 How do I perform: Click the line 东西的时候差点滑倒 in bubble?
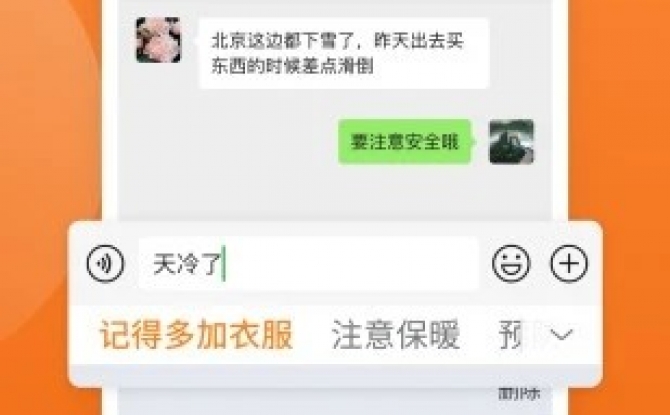tap(293, 66)
